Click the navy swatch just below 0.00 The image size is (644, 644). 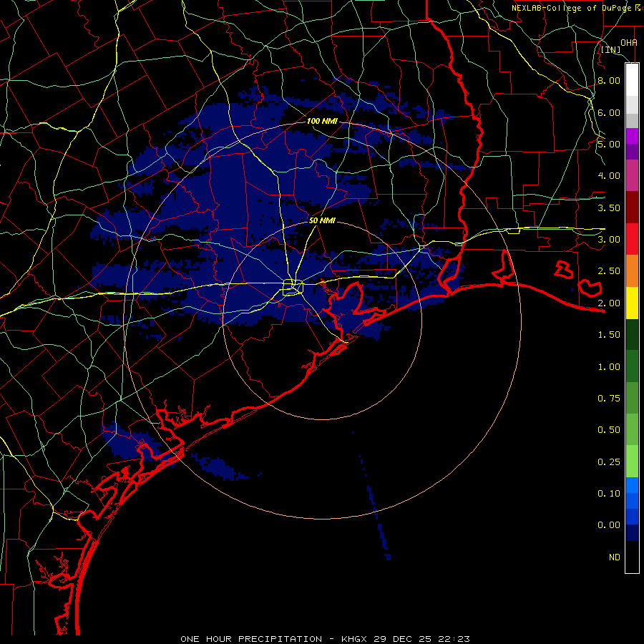click(632, 532)
